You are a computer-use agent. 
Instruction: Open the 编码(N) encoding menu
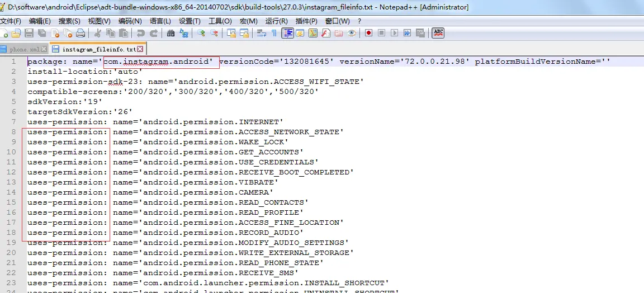coord(130,21)
